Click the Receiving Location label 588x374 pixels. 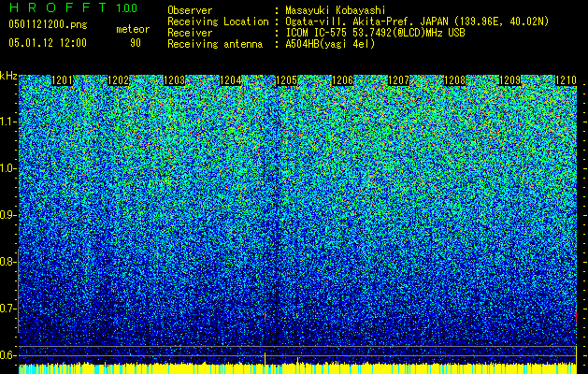pos(218,22)
